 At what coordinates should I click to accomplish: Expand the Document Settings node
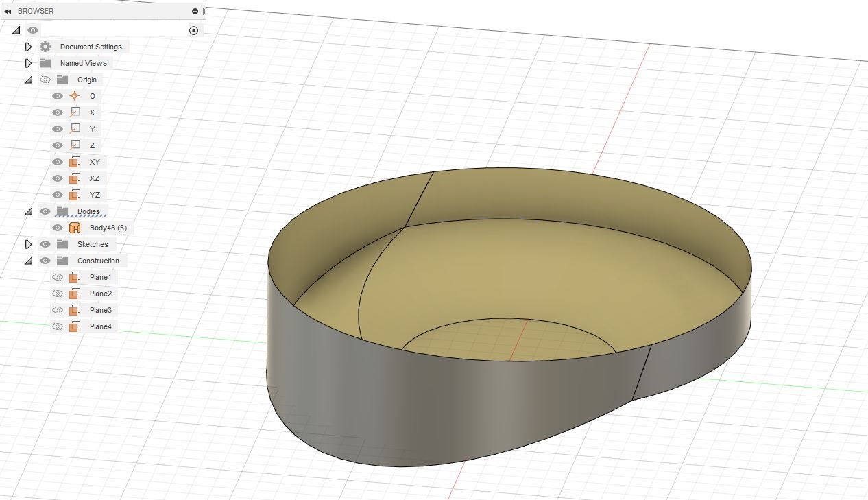pyautogui.click(x=28, y=47)
